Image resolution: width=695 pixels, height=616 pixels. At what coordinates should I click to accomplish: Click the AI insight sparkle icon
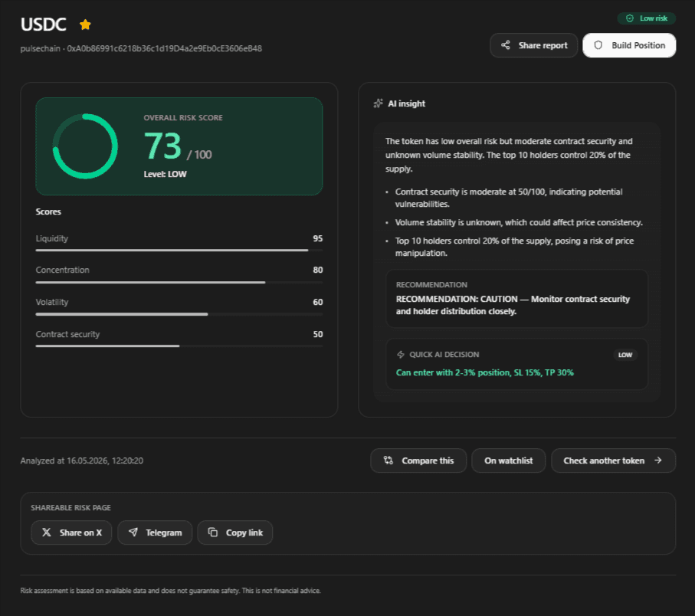[x=378, y=103]
